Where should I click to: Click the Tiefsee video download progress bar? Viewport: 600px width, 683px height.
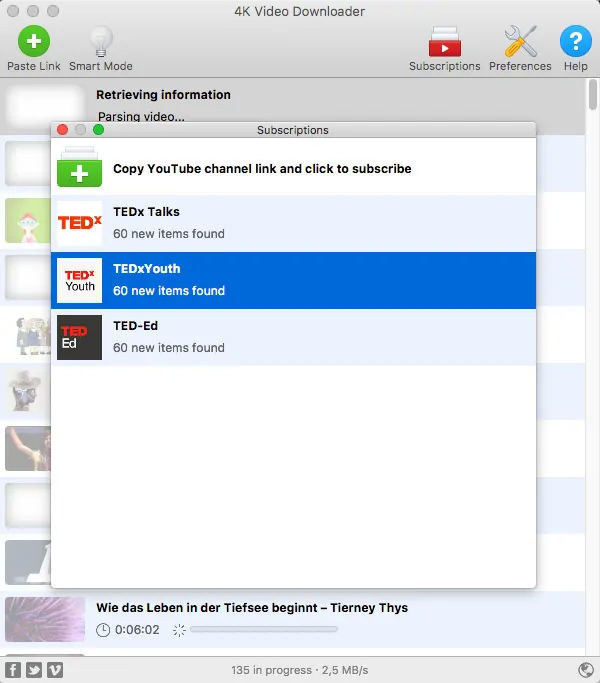(264, 629)
